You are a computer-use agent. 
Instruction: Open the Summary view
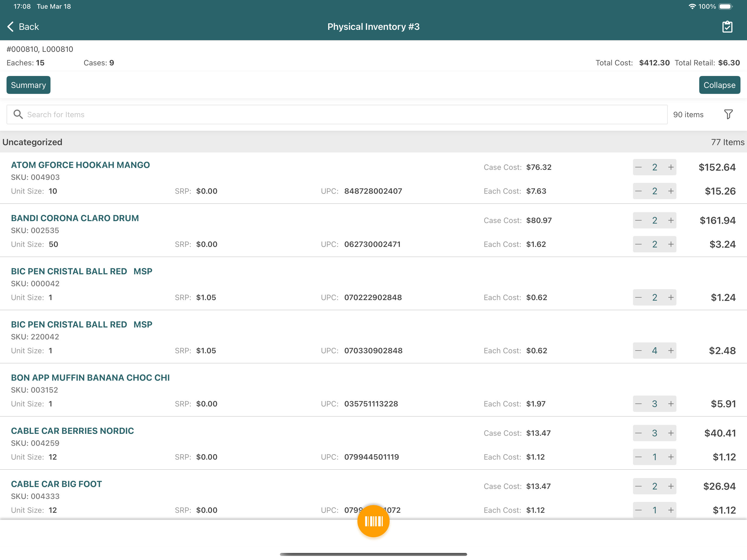tap(29, 85)
